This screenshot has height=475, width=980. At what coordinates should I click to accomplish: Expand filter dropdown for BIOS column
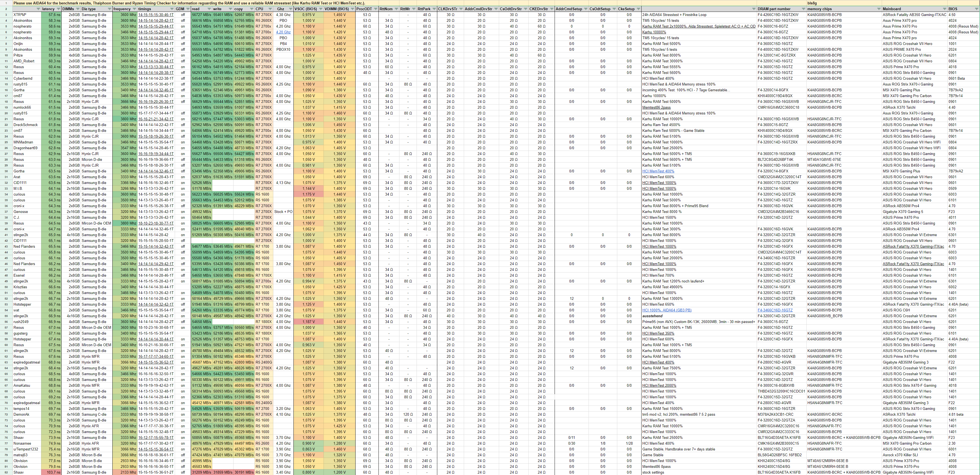pos(977,9)
